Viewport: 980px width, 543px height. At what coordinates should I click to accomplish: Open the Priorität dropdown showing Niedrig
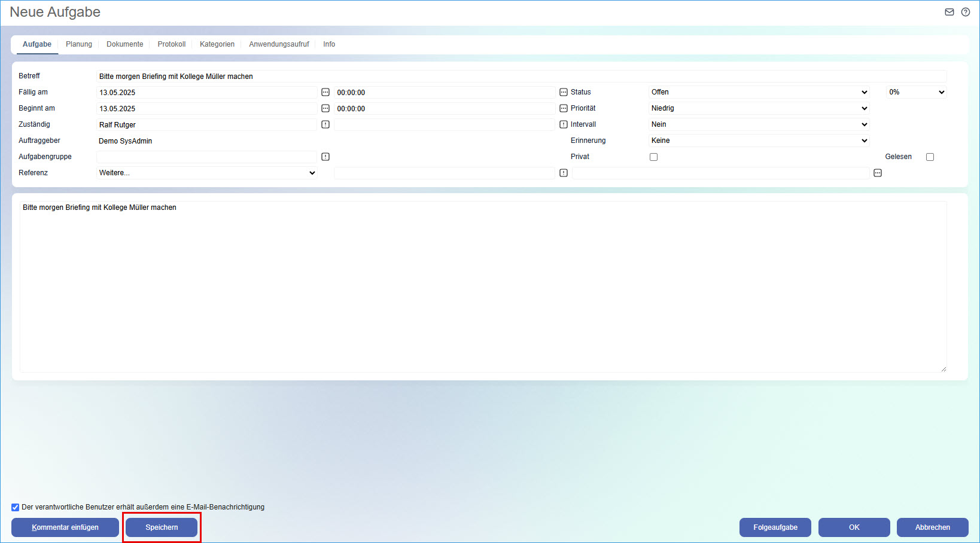[759, 108]
